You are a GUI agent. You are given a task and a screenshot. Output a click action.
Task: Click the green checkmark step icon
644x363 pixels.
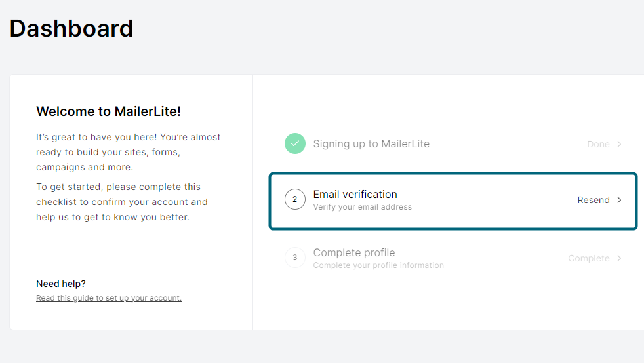tap(295, 143)
